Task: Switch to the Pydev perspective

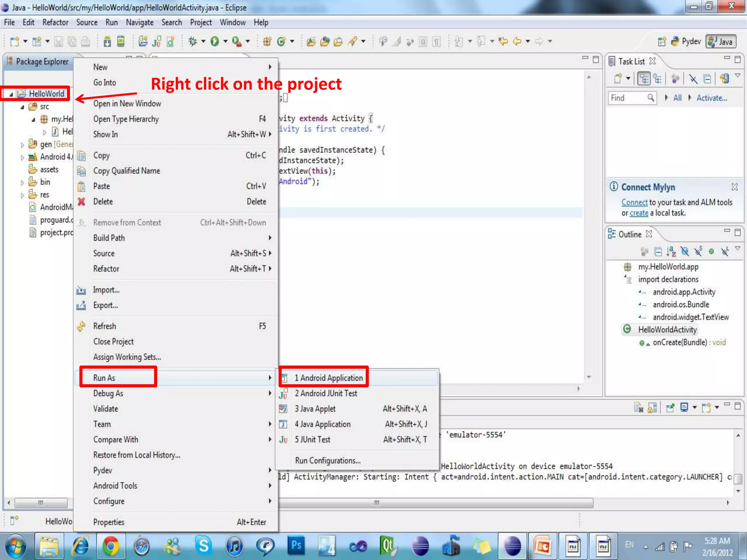Action: (686, 42)
